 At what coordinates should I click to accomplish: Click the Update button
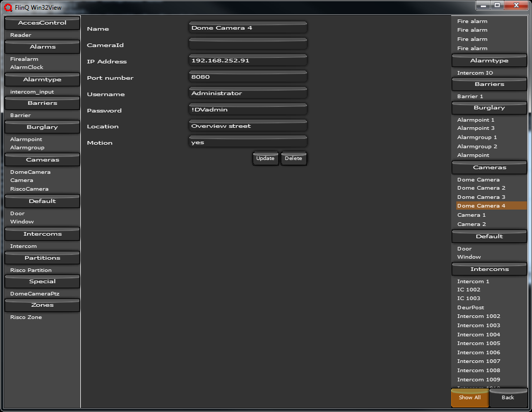coord(265,158)
